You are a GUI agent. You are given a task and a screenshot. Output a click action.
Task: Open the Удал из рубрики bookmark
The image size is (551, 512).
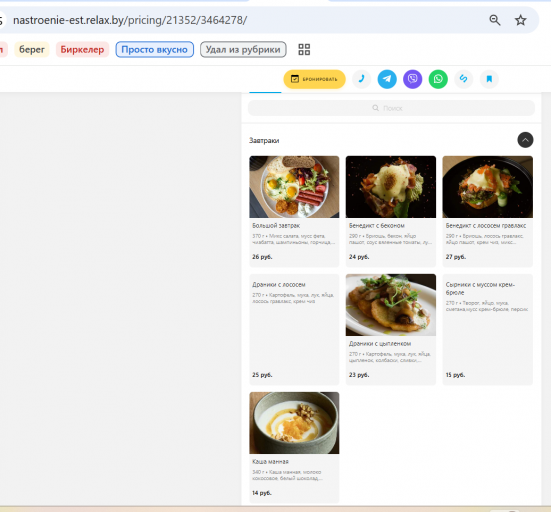[243, 50]
